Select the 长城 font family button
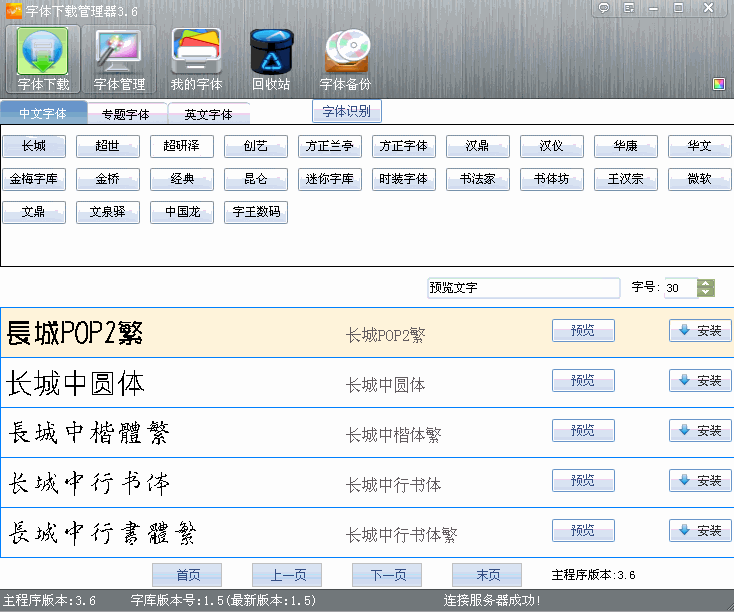 point(34,146)
